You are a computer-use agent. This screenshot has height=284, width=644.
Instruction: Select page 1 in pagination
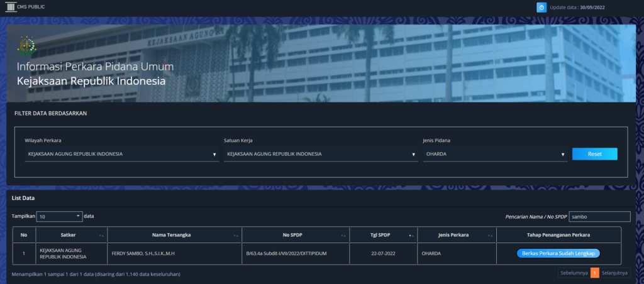tap(594, 273)
